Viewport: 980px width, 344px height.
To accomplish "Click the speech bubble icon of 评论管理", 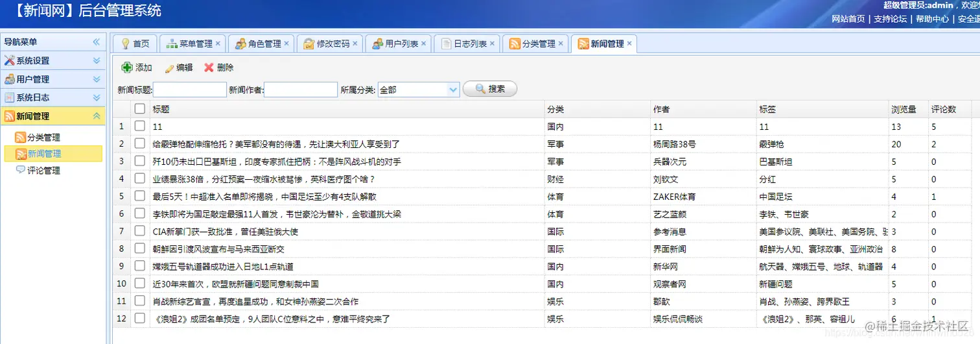I will pyautogui.click(x=21, y=170).
